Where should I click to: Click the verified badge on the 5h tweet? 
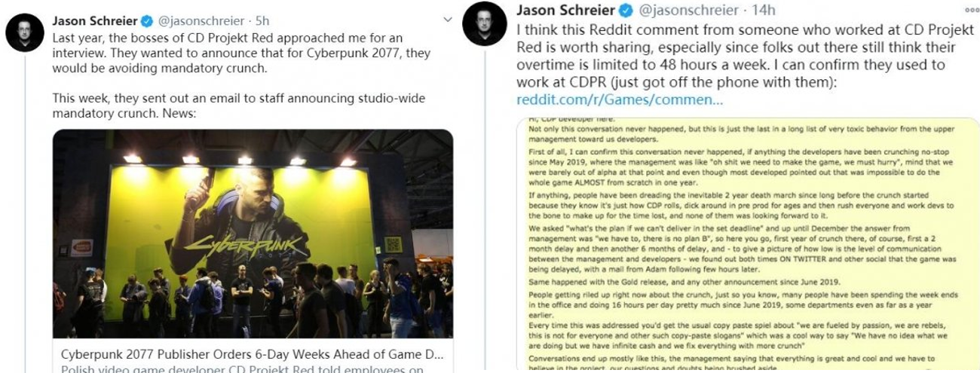tap(148, 20)
